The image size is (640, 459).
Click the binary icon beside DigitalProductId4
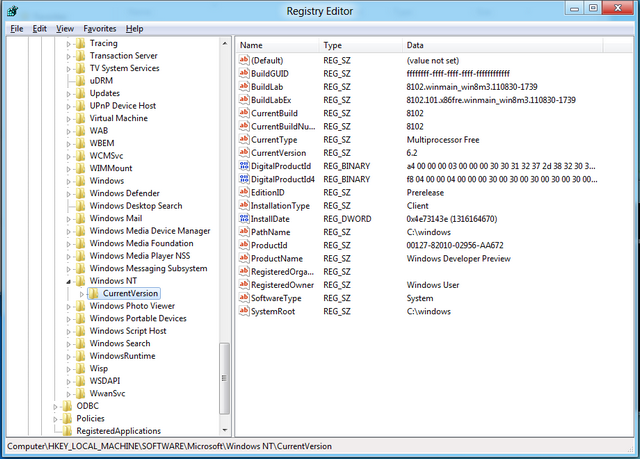coord(244,179)
